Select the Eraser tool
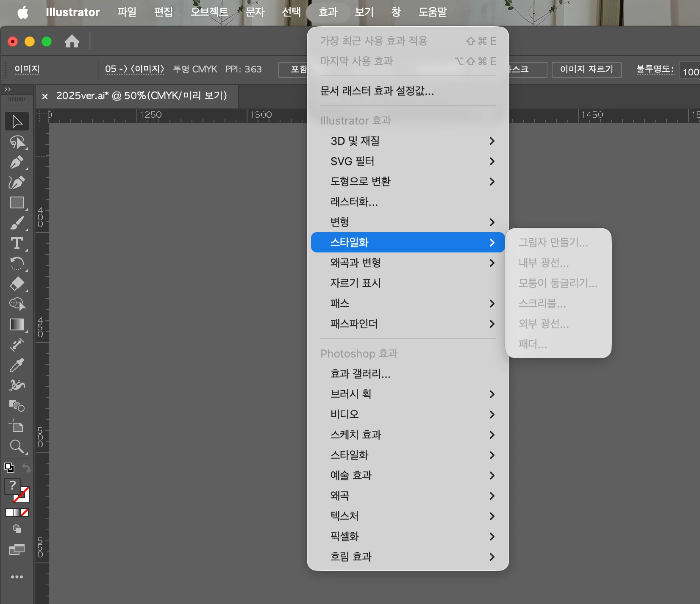Viewport: 700px width, 604px height. [17, 284]
